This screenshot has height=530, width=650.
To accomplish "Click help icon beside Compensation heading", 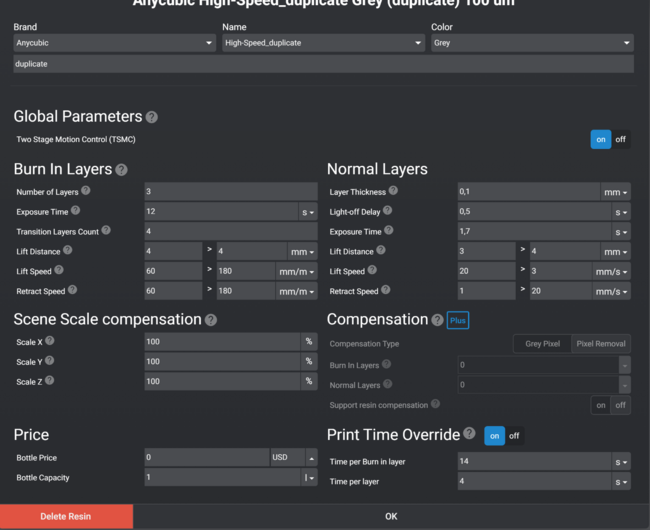I will (437, 320).
